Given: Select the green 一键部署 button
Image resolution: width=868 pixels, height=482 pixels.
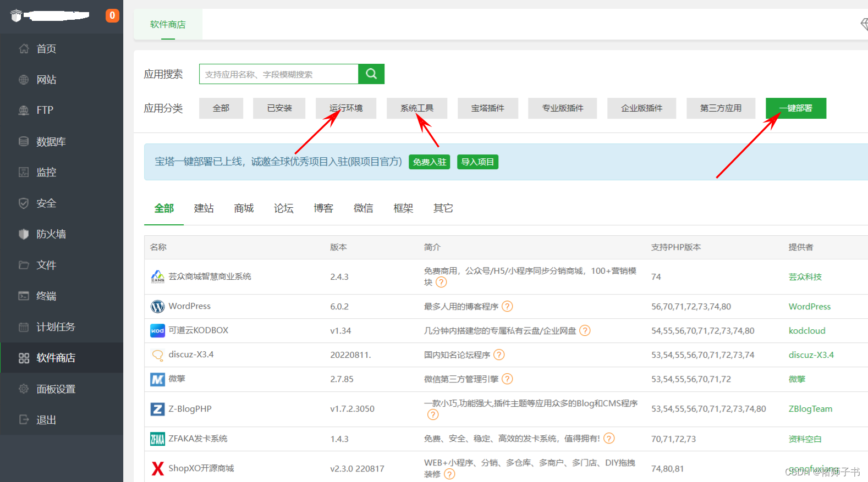Looking at the screenshot, I should [796, 108].
